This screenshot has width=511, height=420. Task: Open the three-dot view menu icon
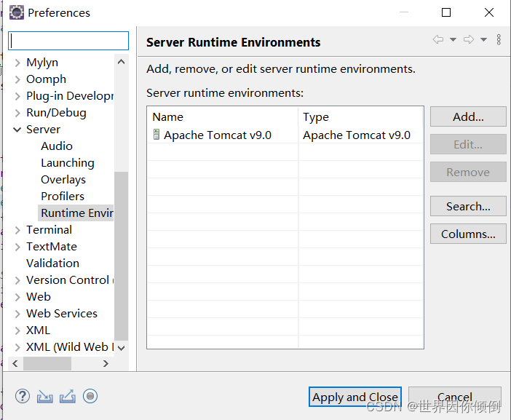pos(499,39)
